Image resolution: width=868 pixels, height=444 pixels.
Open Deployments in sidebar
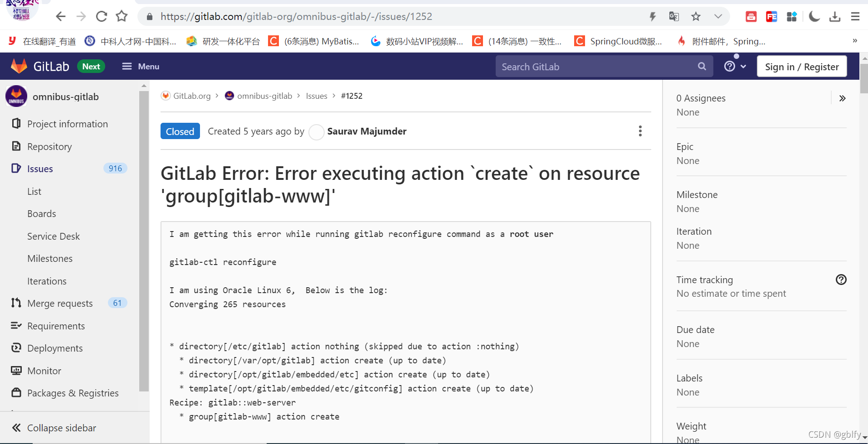[x=55, y=348]
